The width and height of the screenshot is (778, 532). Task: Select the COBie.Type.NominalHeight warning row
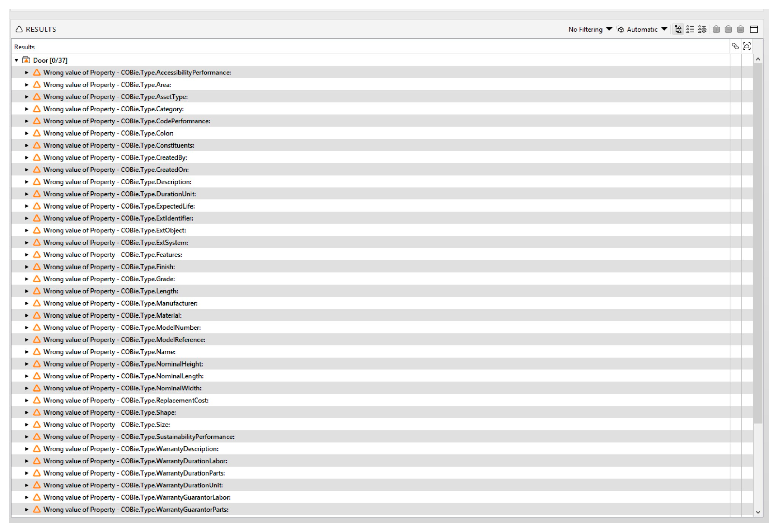click(123, 364)
